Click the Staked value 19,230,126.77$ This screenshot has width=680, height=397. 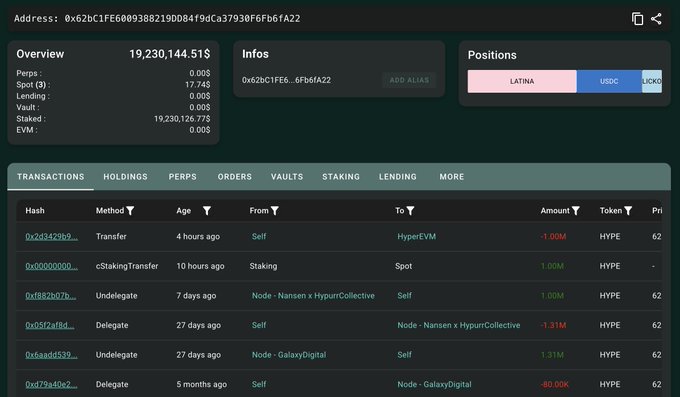pos(182,118)
